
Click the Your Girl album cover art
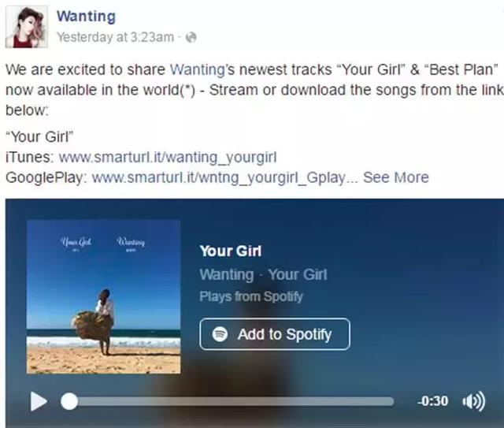pyautogui.click(x=103, y=296)
